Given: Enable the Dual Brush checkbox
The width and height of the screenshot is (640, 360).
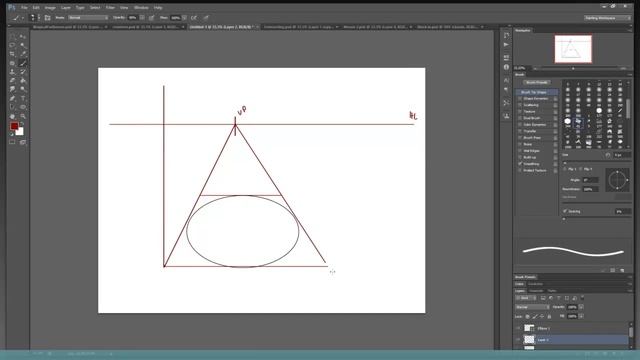Looking at the screenshot, I should pyautogui.click(x=520, y=118).
